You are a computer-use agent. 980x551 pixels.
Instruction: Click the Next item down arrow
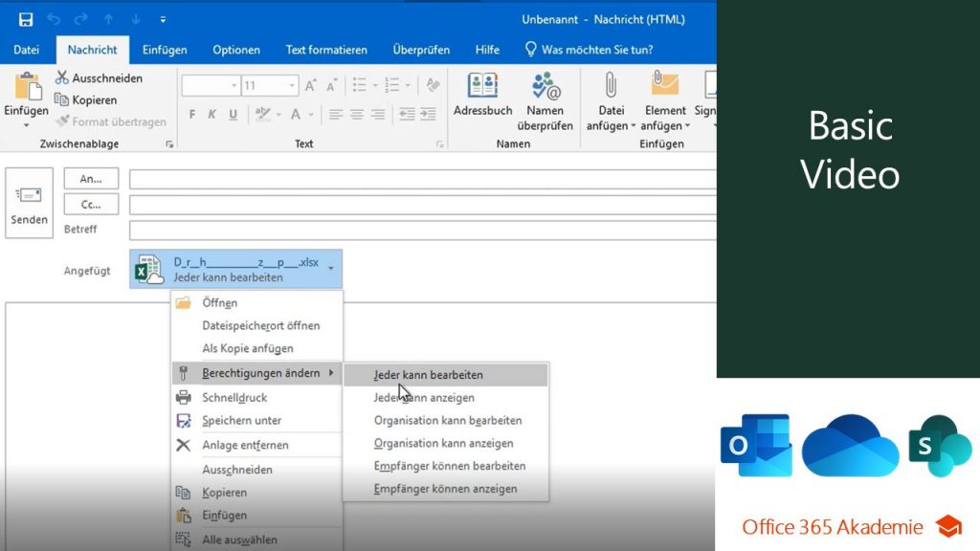(x=136, y=19)
